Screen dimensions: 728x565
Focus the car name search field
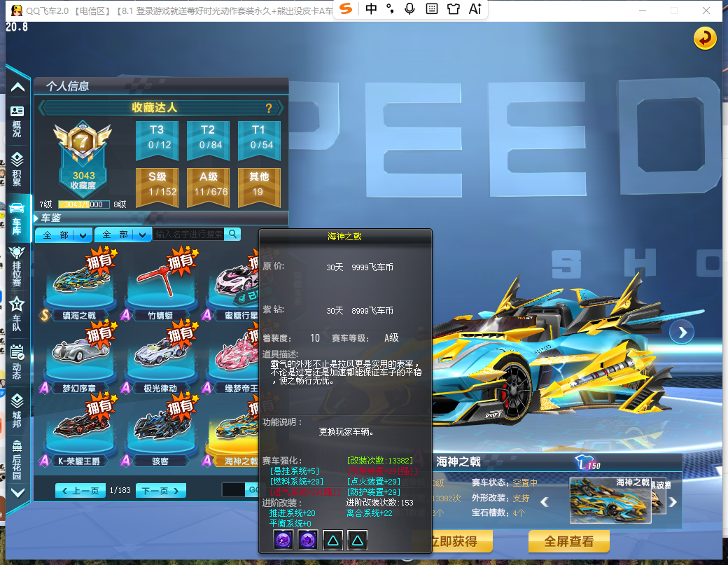click(189, 235)
